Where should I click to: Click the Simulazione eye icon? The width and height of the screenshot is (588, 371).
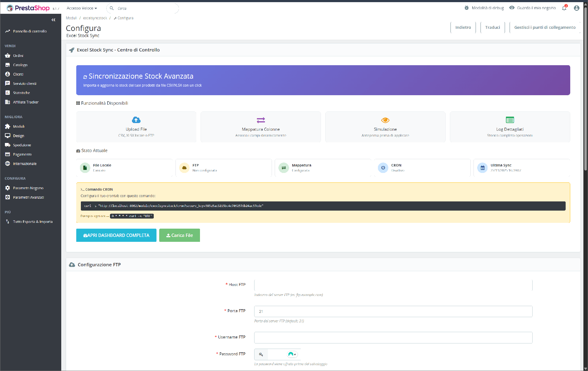[385, 120]
